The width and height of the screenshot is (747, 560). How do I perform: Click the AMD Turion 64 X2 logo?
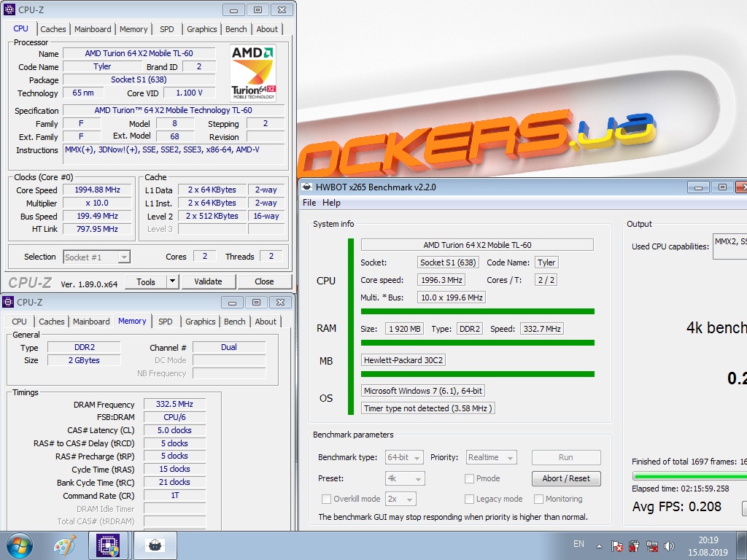(253, 73)
